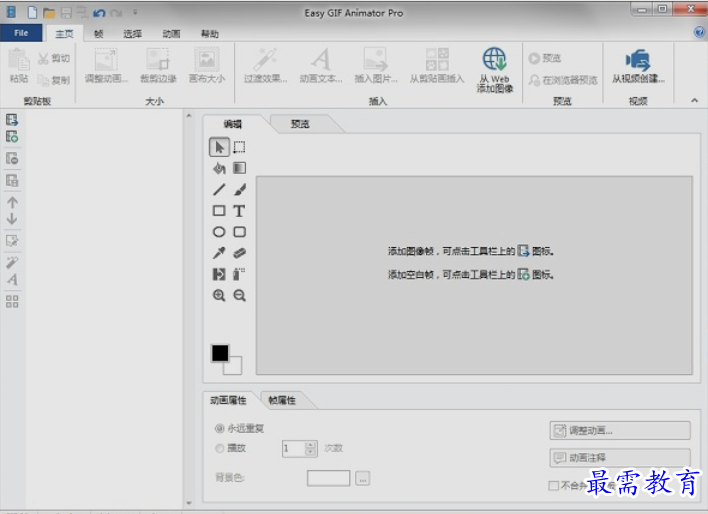Image resolution: width=708 pixels, height=514 pixels.
Task: Select the rectangular marquee selection tool
Action: (x=239, y=147)
